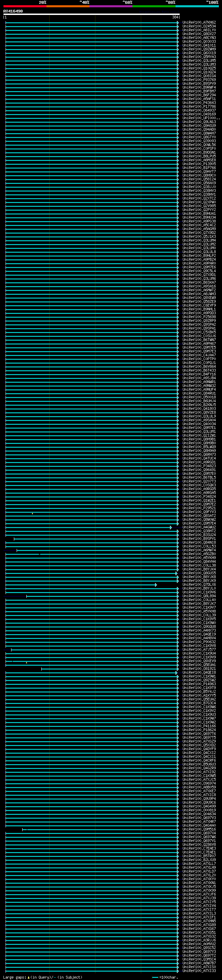Select label UniRef100_B3SU24
Image resolution: width=222 pixels, height=980 pixels.
[199, 535]
